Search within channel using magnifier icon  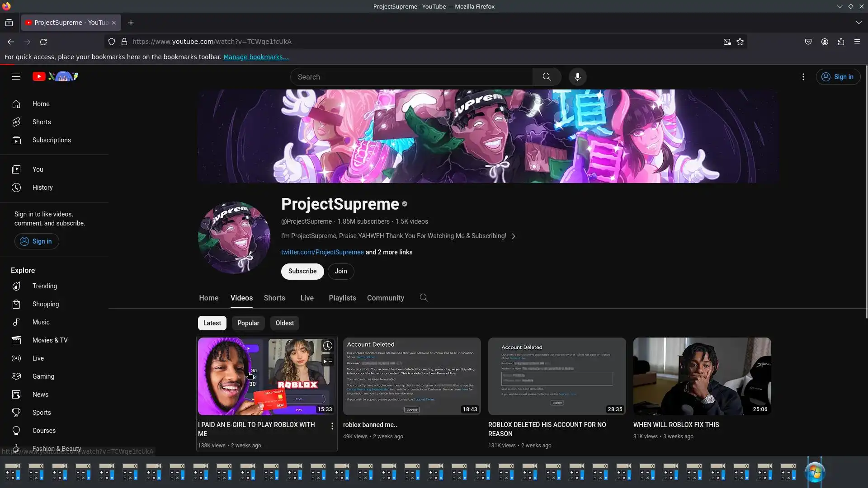(x=424, y=298)
